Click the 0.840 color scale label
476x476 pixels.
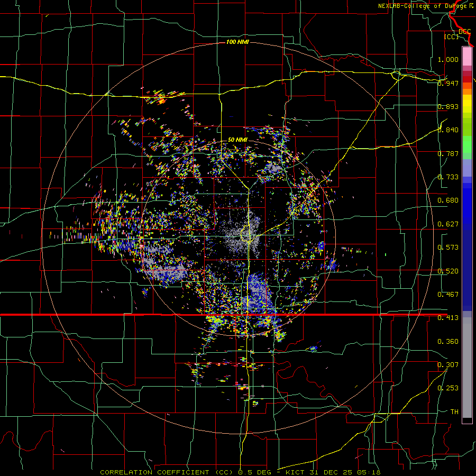(448, 130)
